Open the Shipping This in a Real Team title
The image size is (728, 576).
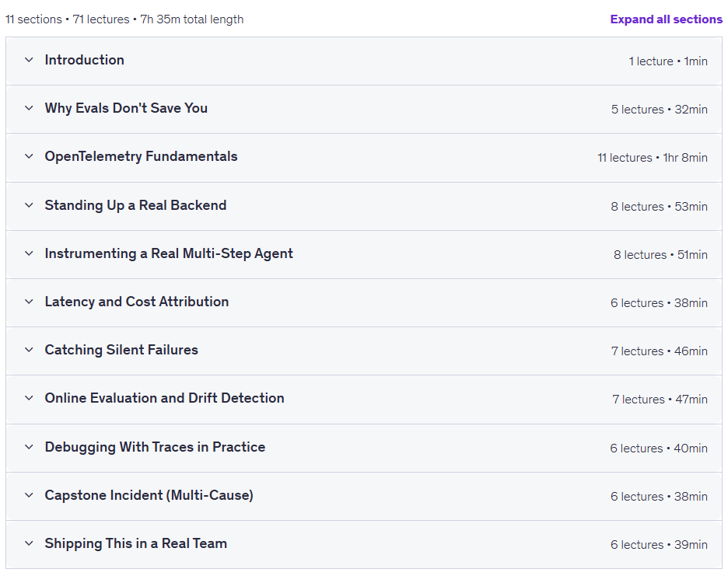click(136, 543)
